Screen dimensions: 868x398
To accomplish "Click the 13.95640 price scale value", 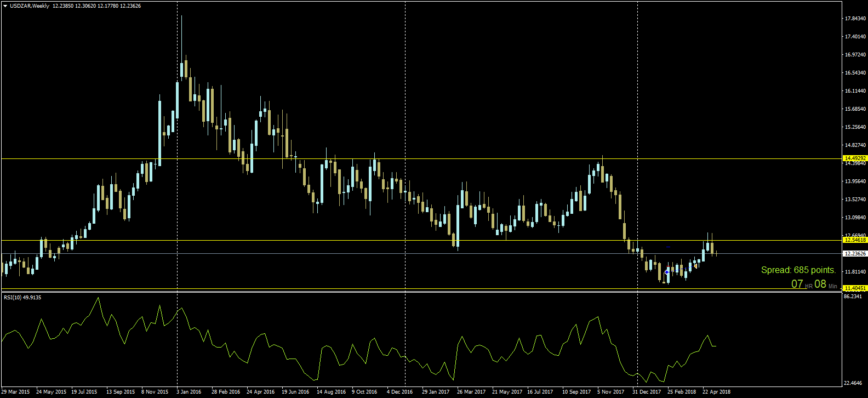I will [x=855, y=181].
